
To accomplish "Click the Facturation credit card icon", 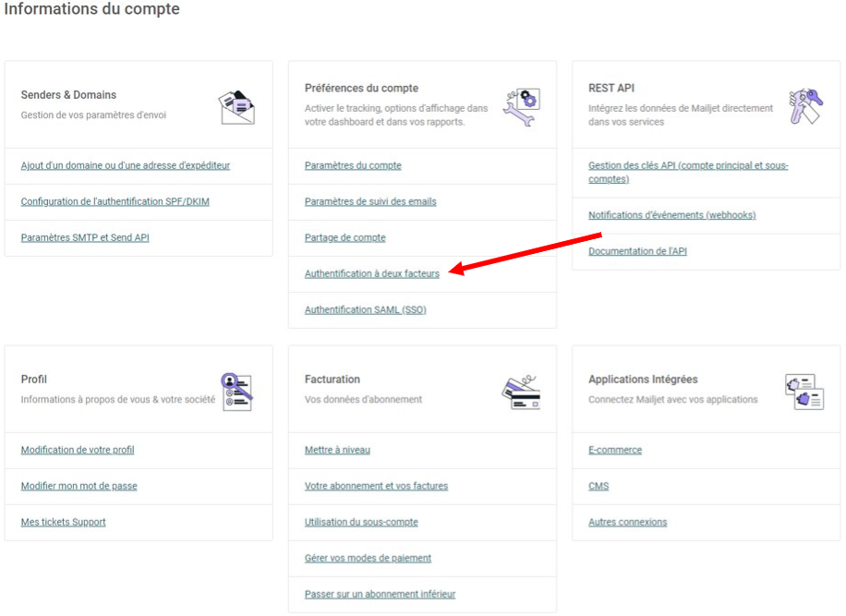I will click(521, 393).
